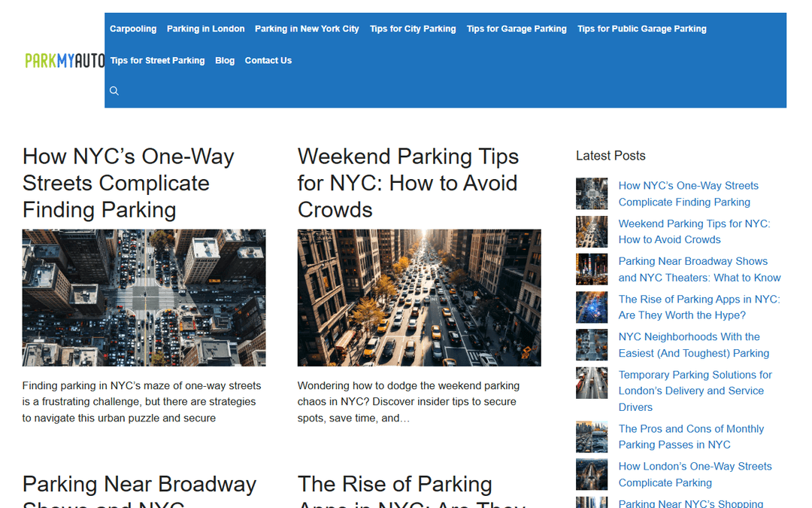
Task: Open sidebar link How London's One-Way Streets
Action: (x=695, y=474)
